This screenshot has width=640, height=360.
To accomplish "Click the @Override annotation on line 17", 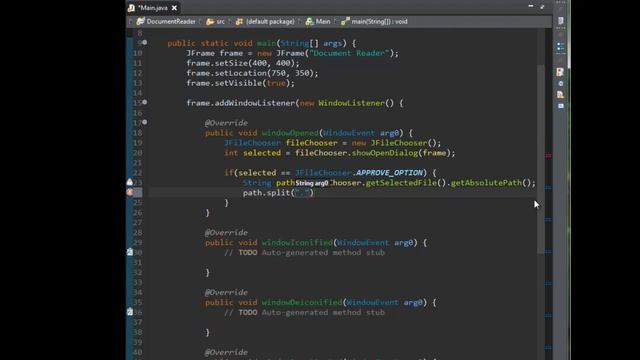I will coord(226,123).
